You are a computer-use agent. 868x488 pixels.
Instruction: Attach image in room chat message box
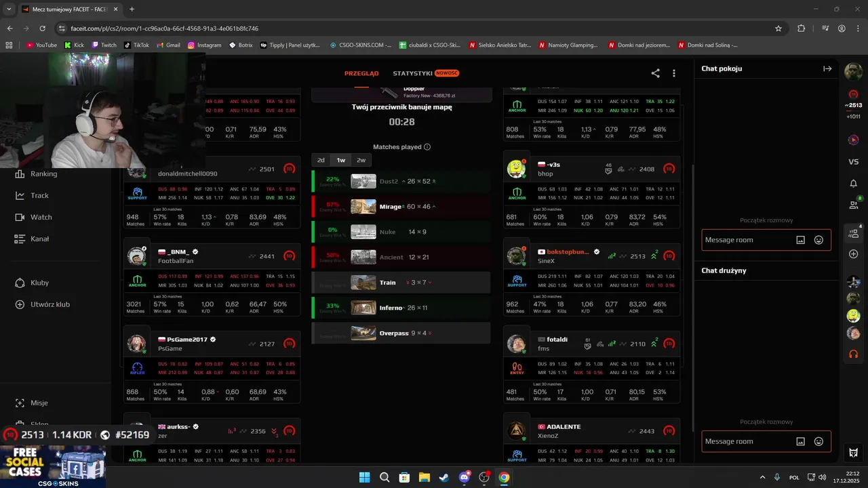click(800, 240)
